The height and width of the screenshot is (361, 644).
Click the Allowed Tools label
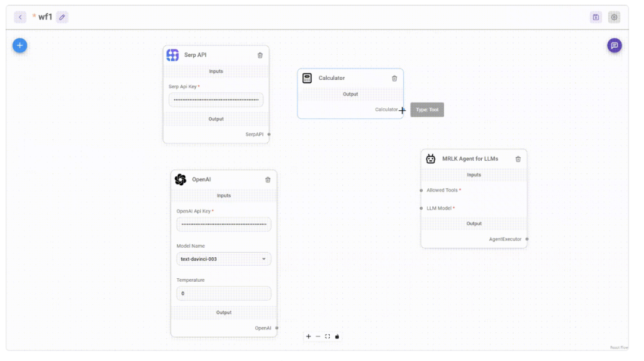click(442, 191)
